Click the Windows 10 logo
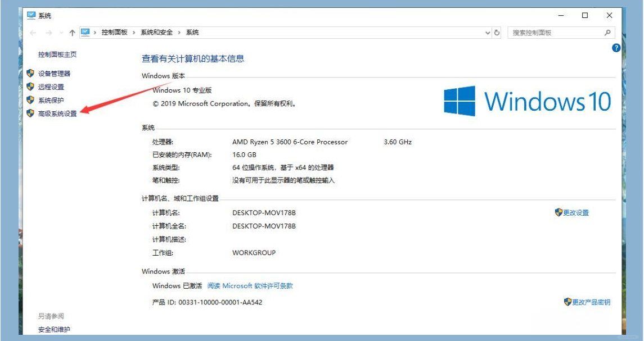The height and width of the screenshot is (341, 644). (528, 101)
